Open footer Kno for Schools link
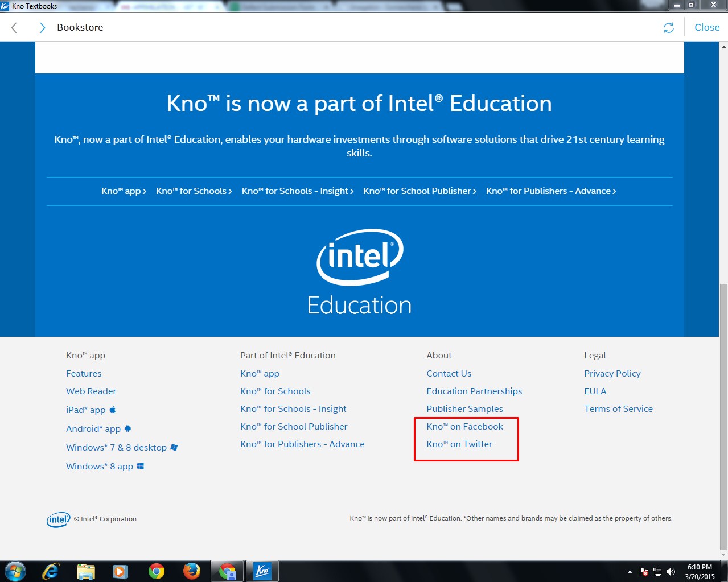Image resolution: width=728 pixels, height=582 pixels. click(x=275, y=391)
